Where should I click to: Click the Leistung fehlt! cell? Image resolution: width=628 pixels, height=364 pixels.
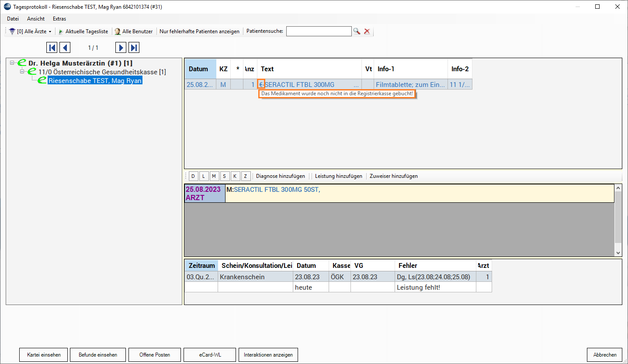[435, 287]
